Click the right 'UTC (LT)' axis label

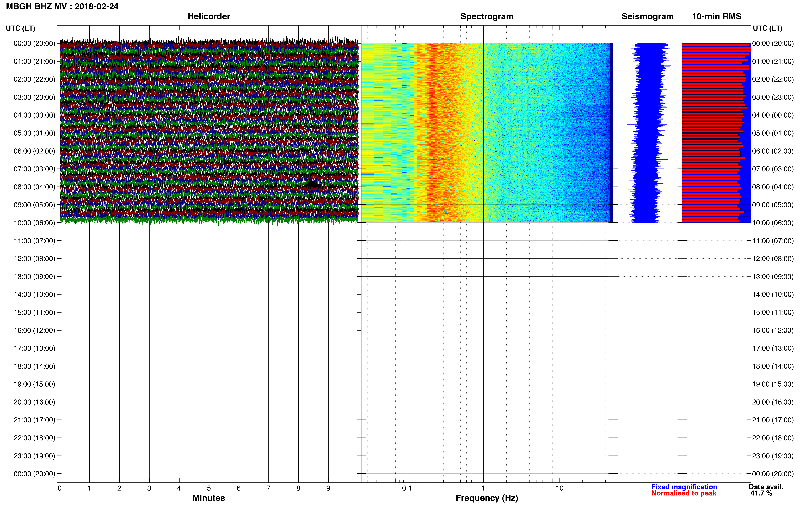(767, 28)
